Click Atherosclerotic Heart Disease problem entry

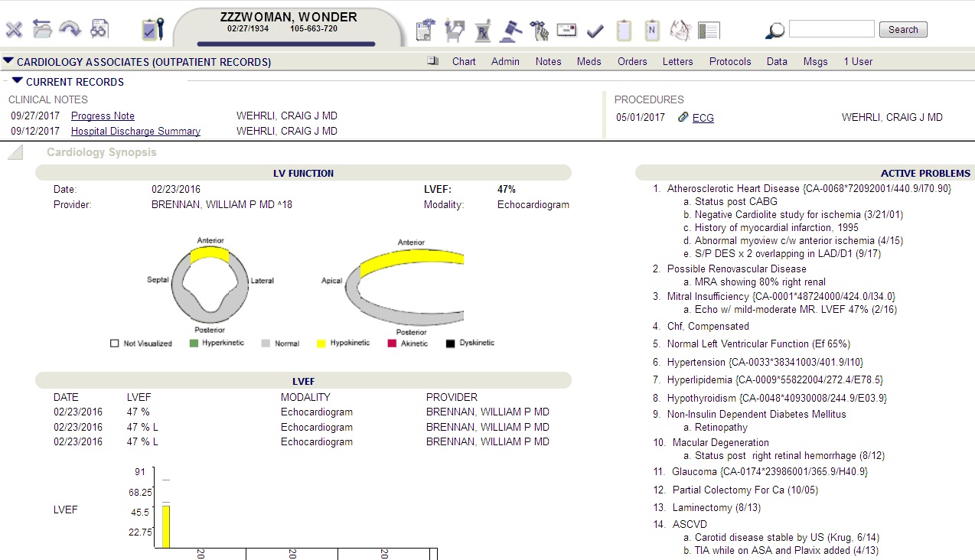point(809,188)
